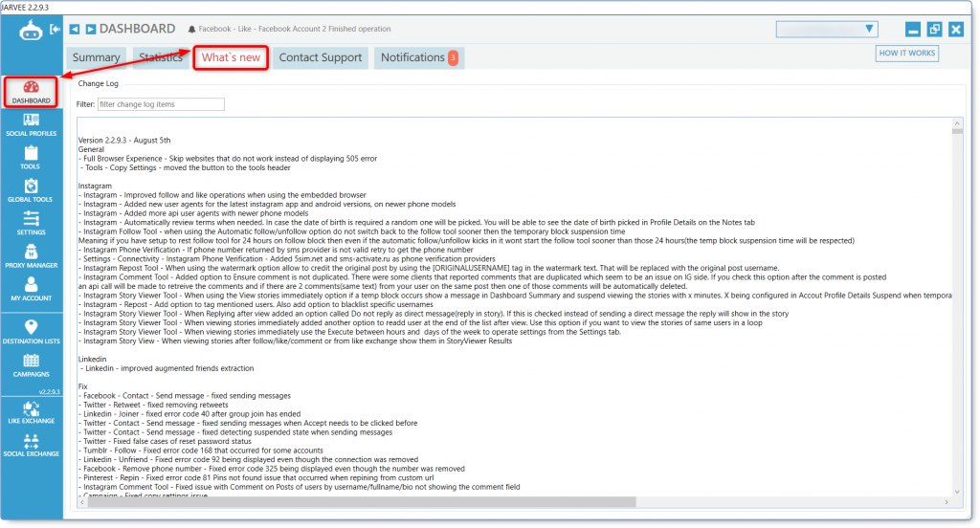Click the change log filter field
The width and height of the screenshot is (980, 528).
coord(161,103)
